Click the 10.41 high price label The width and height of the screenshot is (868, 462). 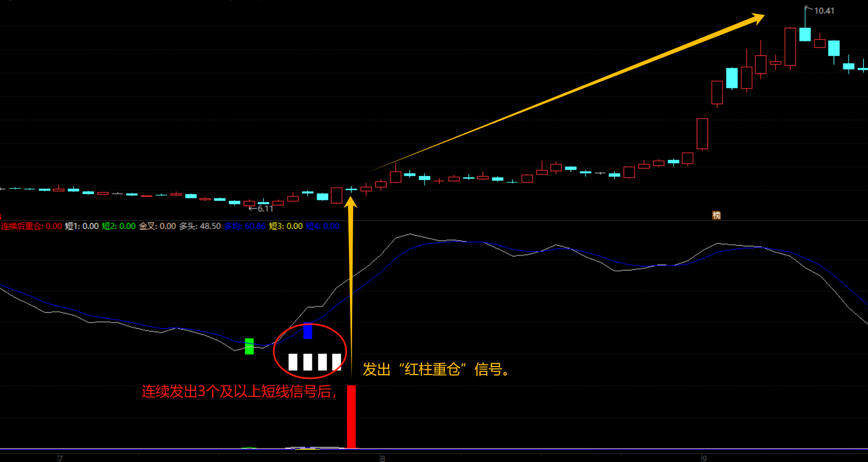coord(824,11)
